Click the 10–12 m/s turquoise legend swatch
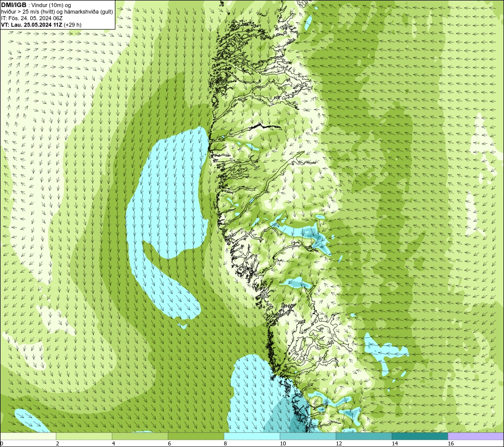 pyautogui.click(x=307, y=436)
